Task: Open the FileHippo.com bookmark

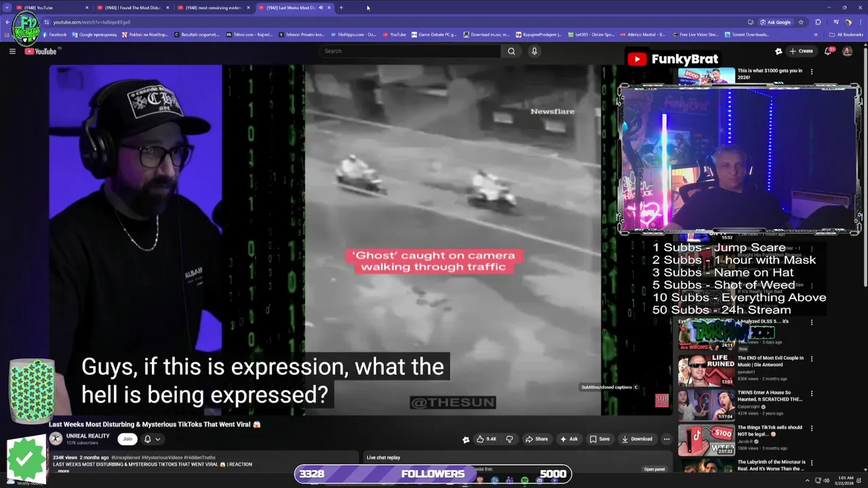Action: click(354, 35)
